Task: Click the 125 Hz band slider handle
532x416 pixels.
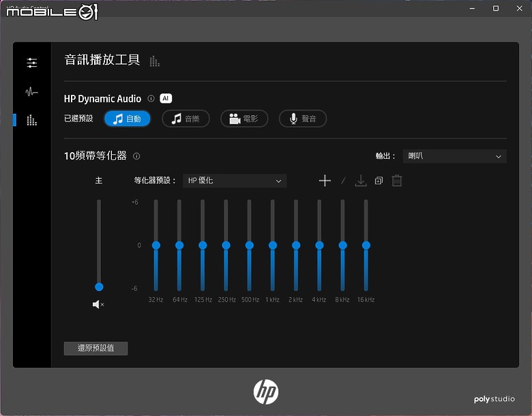Action: click(x=203, y=246)
